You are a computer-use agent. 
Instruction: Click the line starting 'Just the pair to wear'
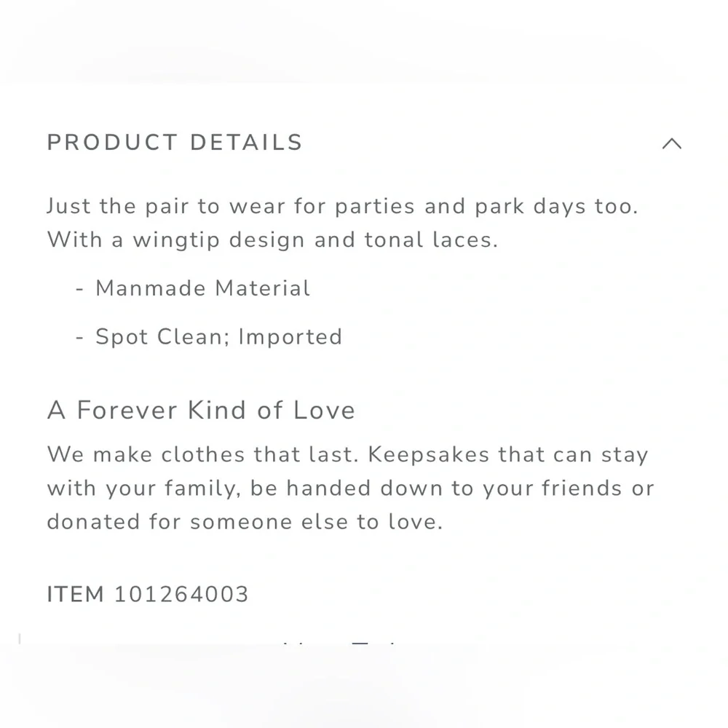[x=343, y=207]
